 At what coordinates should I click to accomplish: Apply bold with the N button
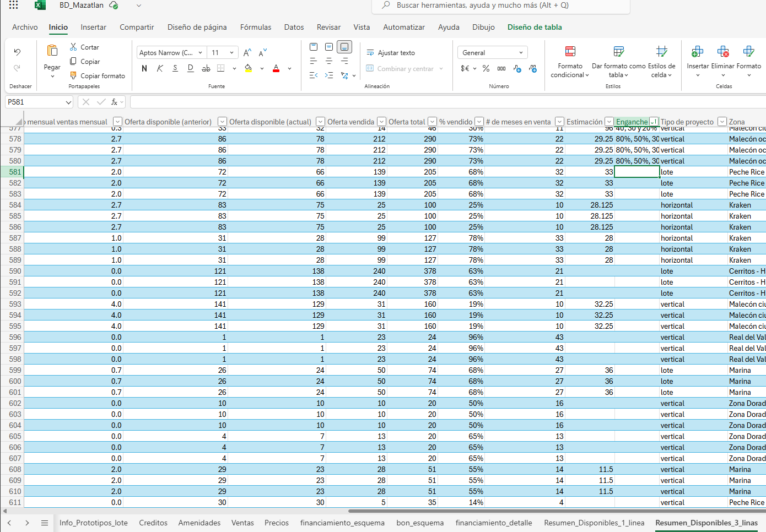click(144, 69)
